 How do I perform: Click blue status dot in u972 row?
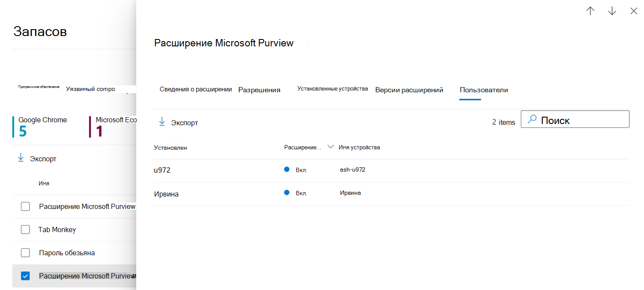(x=287, y=169)
